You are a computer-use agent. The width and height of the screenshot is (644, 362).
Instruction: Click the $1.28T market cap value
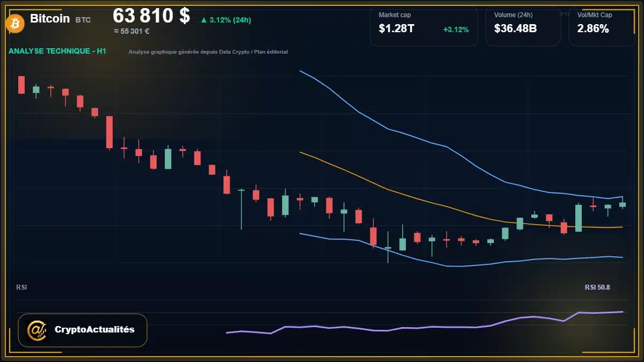pyautogui.click(x=397, y=29)
